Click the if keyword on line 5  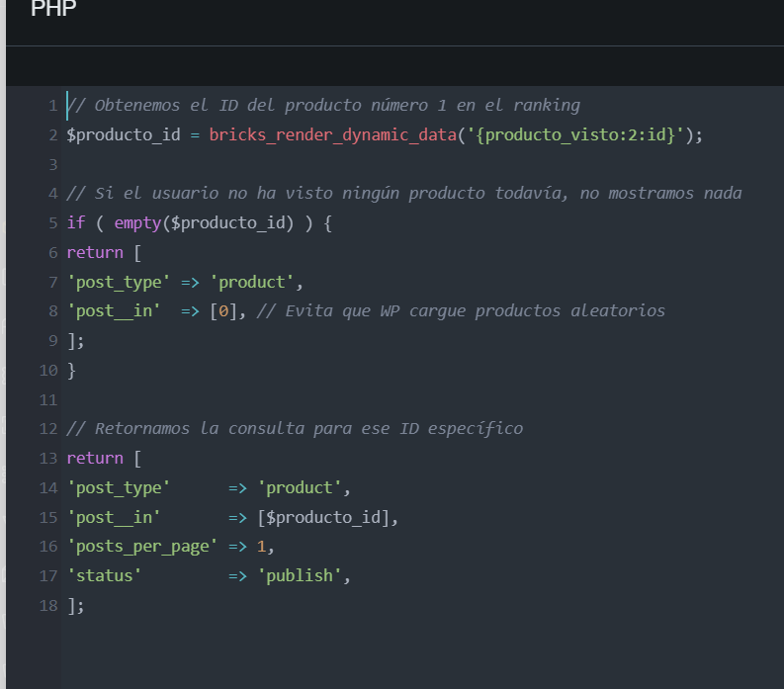(76, 222)
